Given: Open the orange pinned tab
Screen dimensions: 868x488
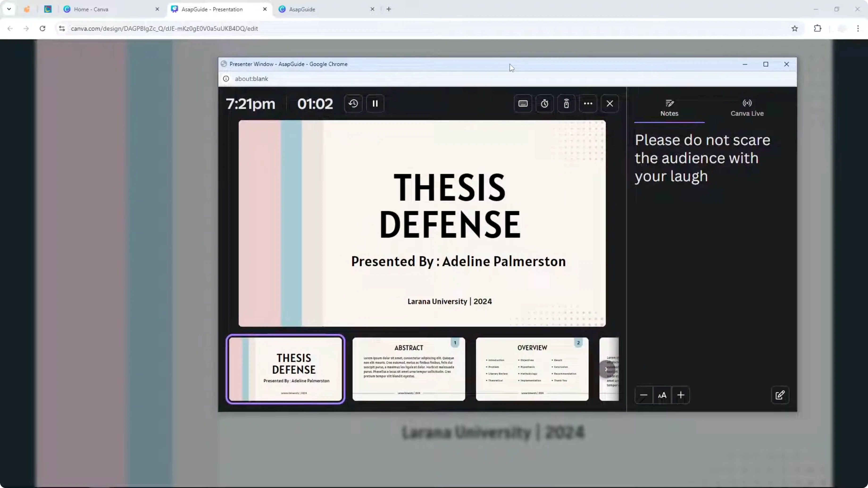Looking at the screenshot, I should pos(27,9).
